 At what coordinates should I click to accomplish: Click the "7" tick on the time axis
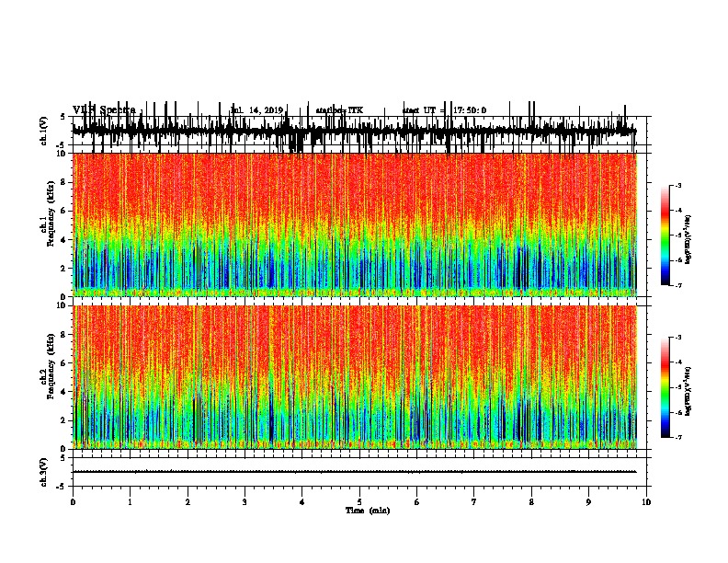coord(474,502)
